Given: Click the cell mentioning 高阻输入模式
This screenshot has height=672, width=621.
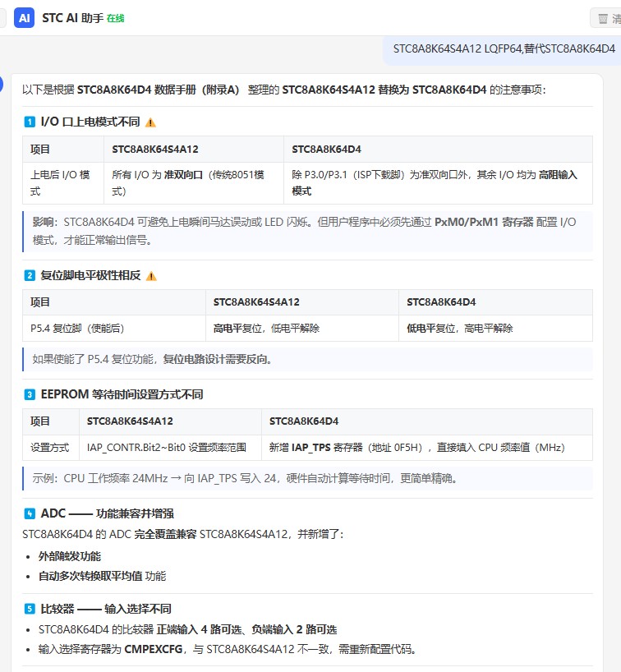Looking at the screenshot, I should coord(438,183).
